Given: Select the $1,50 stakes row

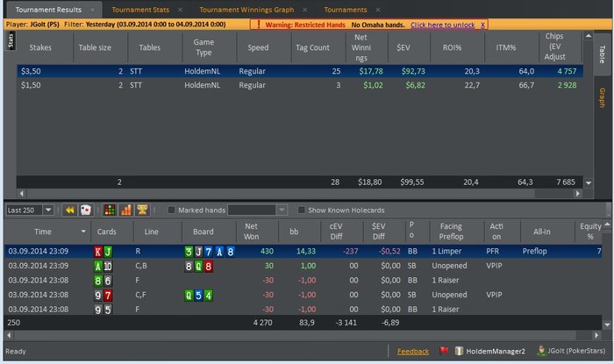Looking at the screenshot, I should pos(300,85).
